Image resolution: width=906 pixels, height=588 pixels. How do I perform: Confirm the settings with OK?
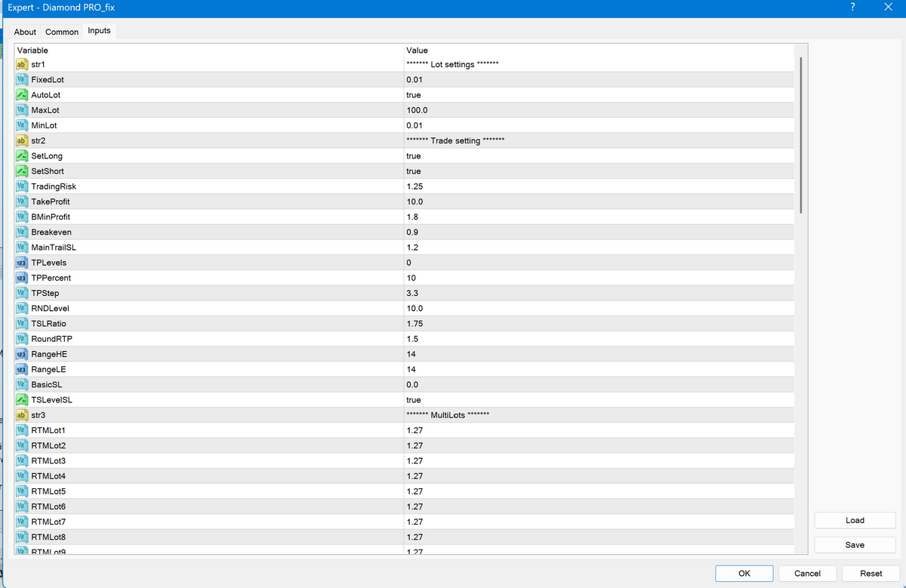744,574
